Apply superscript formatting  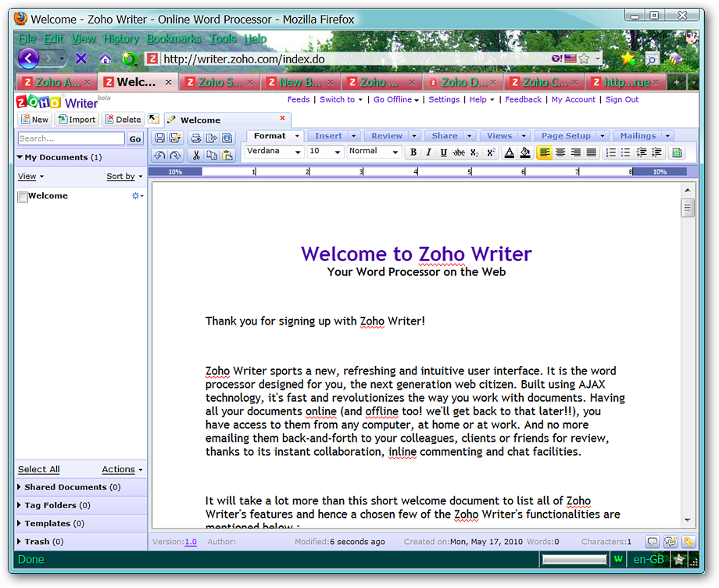tap(491, 152)
